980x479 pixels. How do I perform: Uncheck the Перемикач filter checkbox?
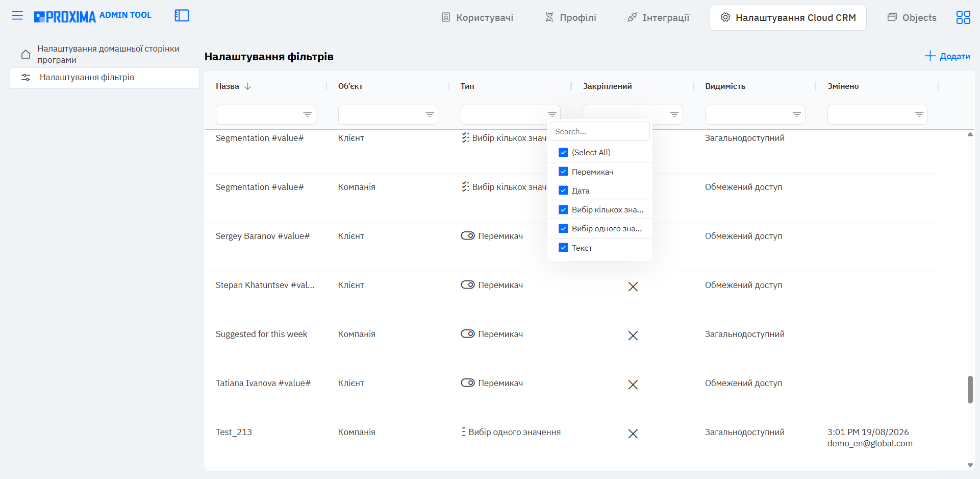coord(563,172)
